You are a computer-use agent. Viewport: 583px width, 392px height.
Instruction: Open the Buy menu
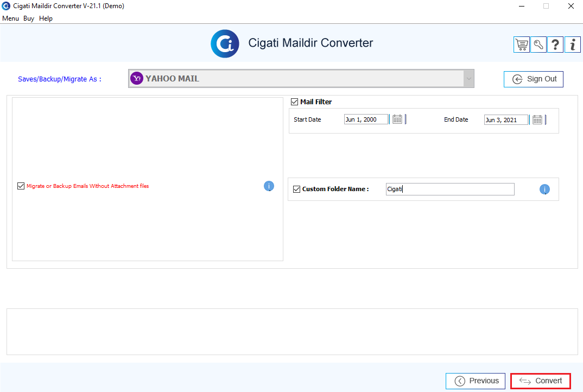(29, 18)
